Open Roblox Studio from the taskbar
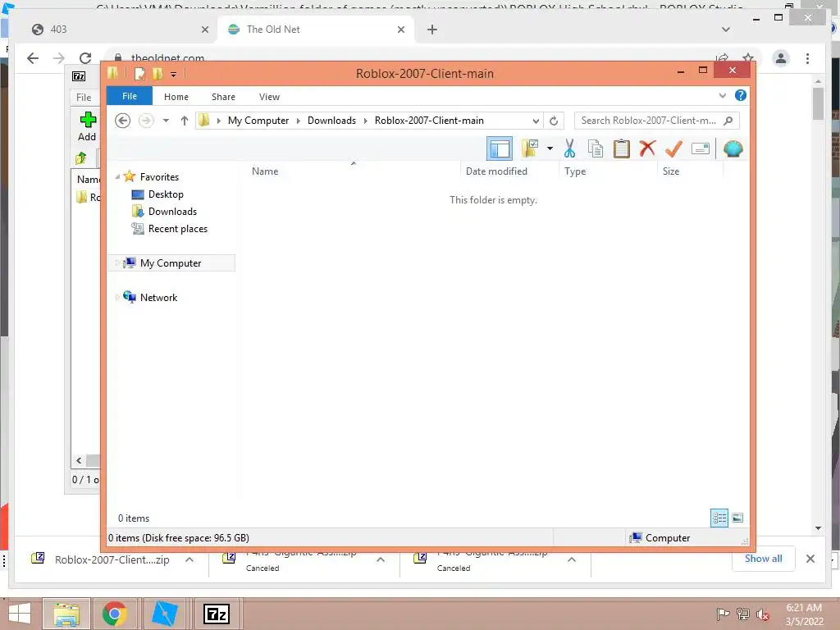 point(164,614)
